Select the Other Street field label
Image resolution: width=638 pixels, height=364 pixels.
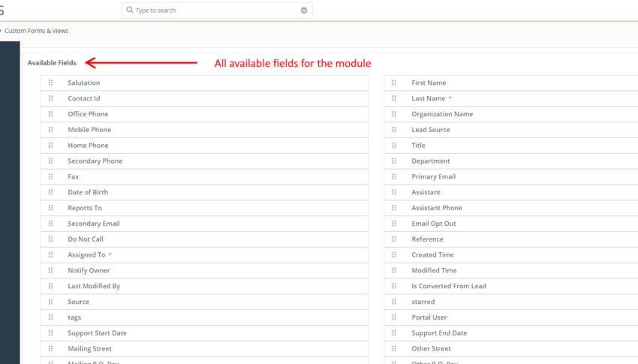click(432, 349)
